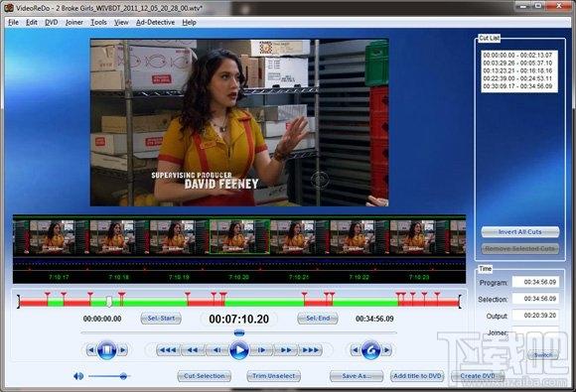
Task: Click Invert All Cuts
Action: tap(520, 232)
